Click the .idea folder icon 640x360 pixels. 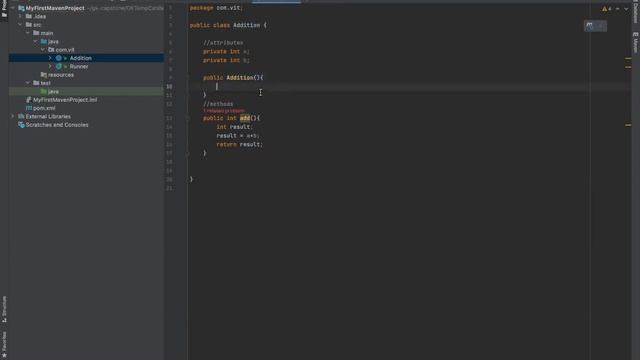[29, 16]
